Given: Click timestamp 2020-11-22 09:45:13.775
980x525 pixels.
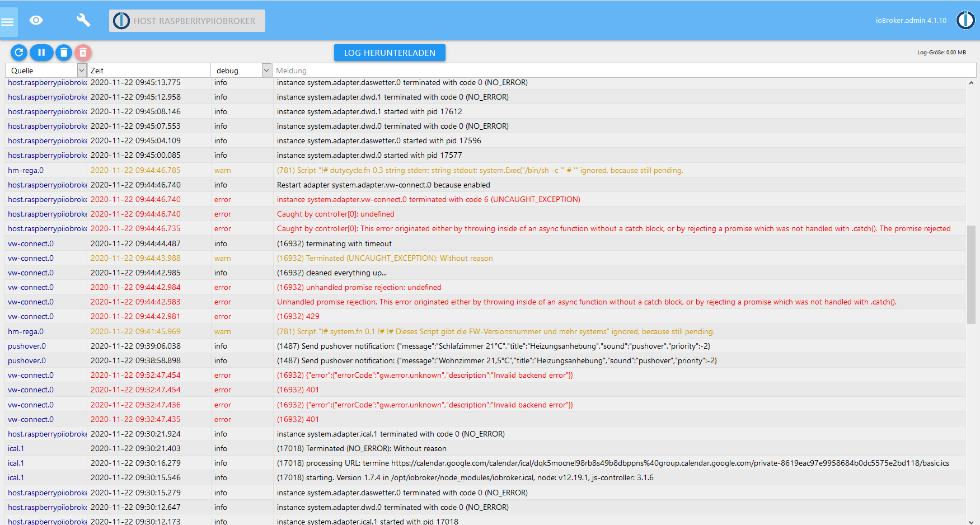Looking at the screenshot, I should pos(135,82).
